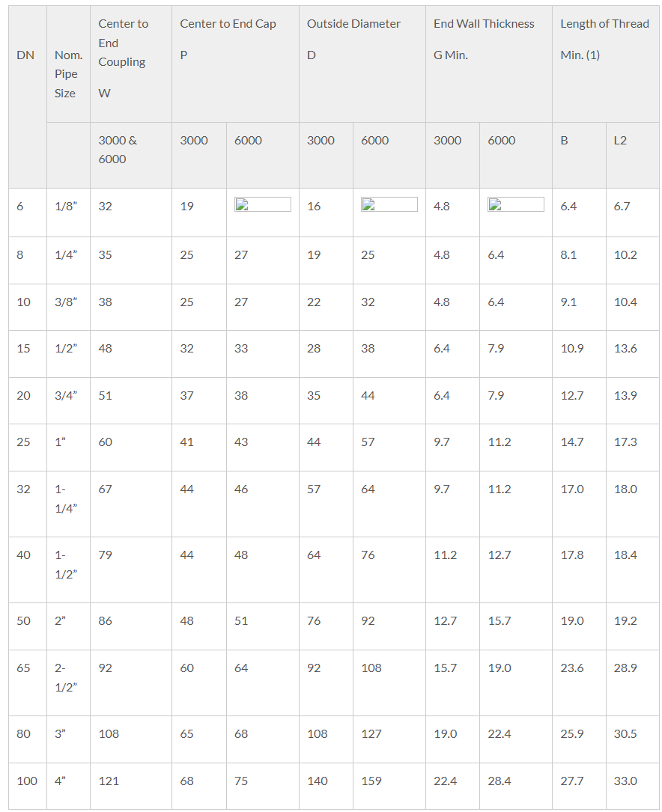Select the Center to End Cap P header
The width and height of the screenshot is (662, 812).
[235, 64]
